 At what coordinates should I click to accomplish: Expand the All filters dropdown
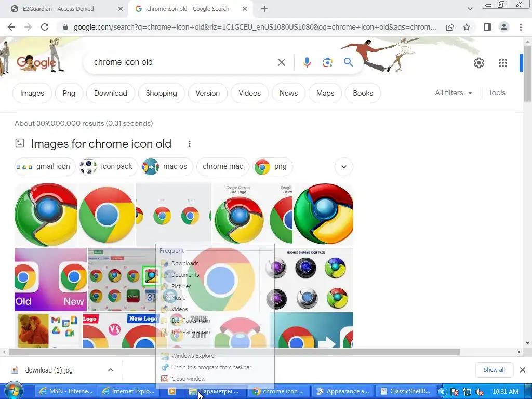(x=454, y=92)
